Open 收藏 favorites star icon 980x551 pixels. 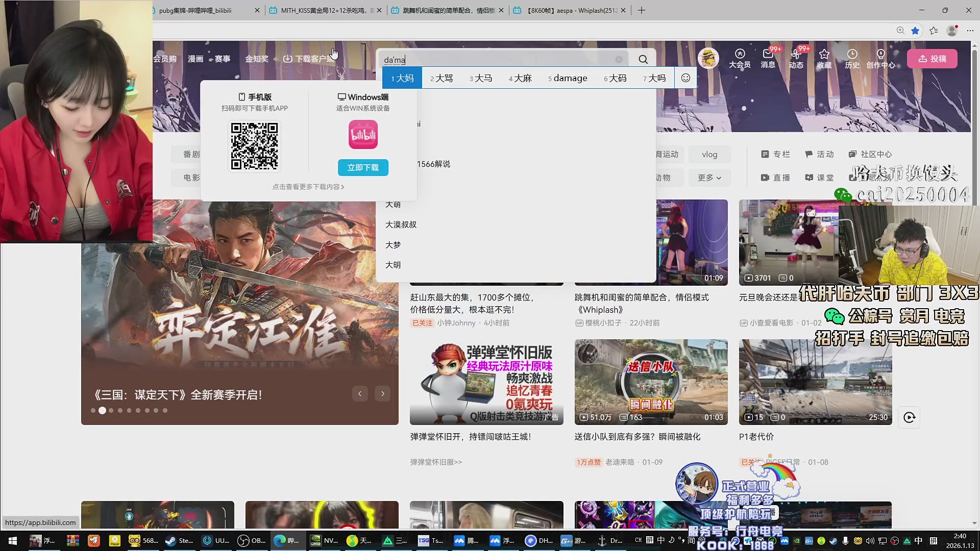pos(824,54)
